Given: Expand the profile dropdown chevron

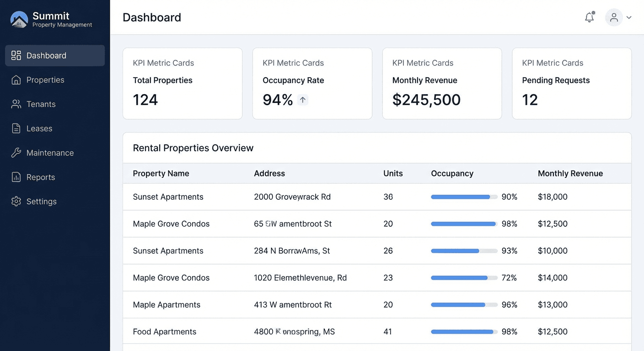Looking at the screenshot, I should (628, 17).
